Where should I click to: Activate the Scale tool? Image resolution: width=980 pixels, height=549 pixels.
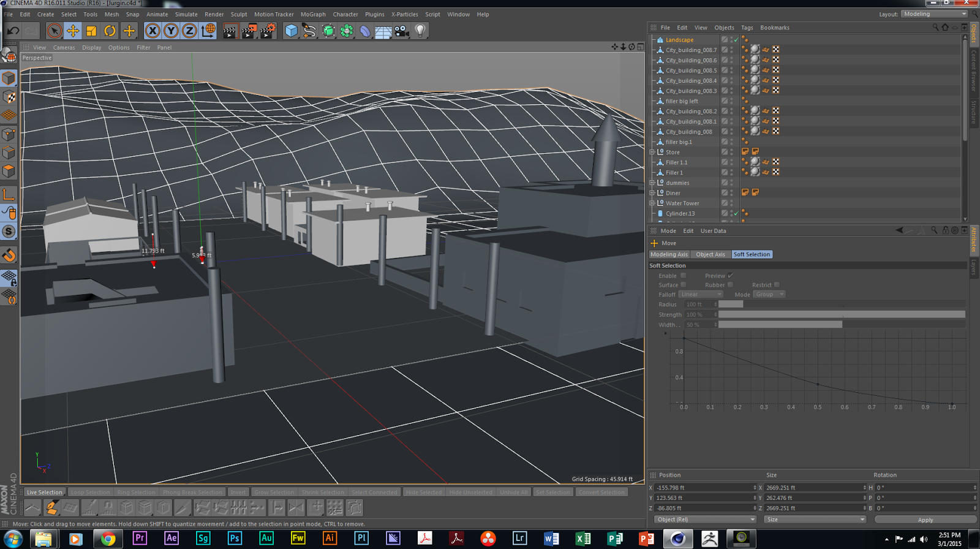91,31
